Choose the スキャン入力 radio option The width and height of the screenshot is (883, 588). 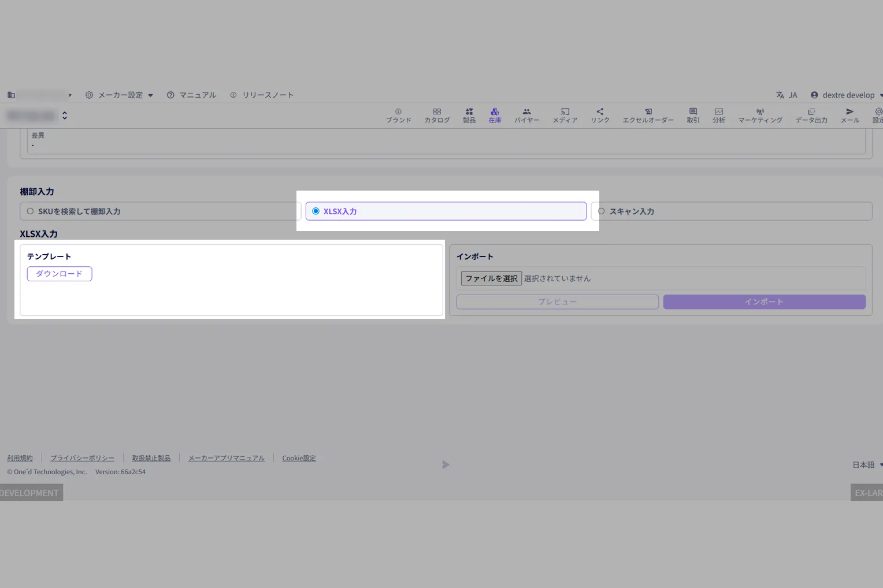click(732, 211)
